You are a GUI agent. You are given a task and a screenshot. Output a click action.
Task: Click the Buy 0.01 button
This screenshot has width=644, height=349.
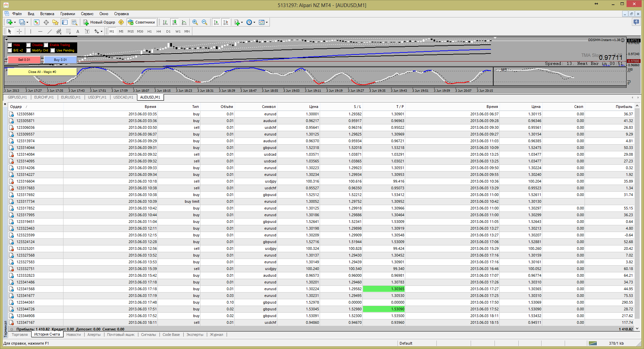(60, 60)
